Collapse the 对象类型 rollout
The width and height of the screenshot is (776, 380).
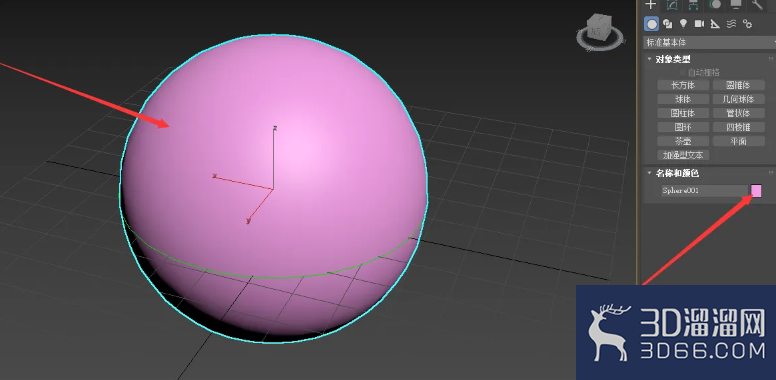point(673,59)
